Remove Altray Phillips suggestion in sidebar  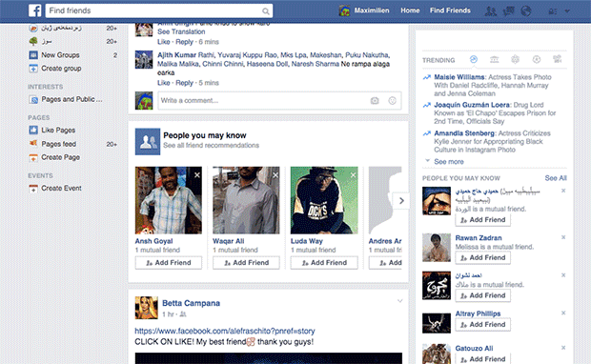click(x=563, y=313)
